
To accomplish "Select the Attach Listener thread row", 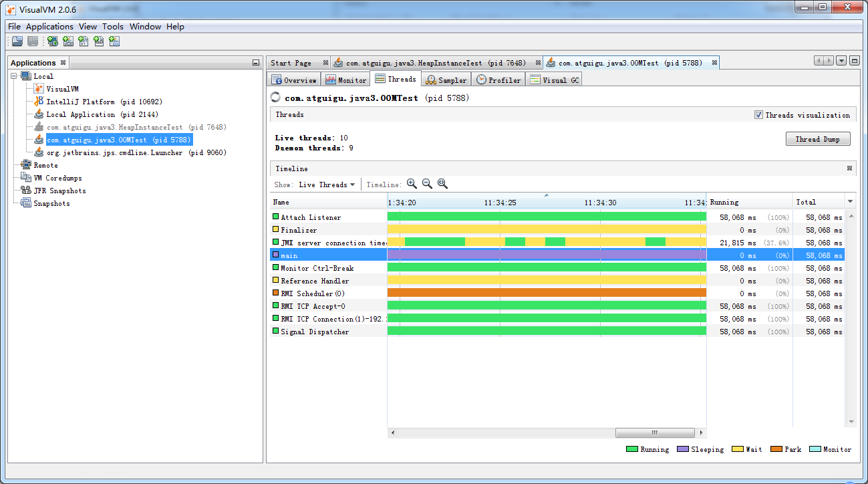I will pyautogui.click(x=558, y=217).
